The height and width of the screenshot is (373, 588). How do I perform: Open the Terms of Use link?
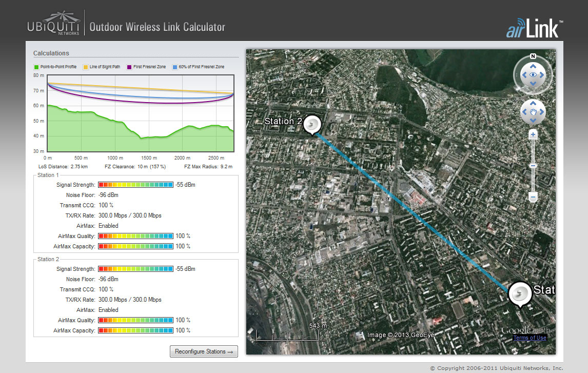[530, 338]
